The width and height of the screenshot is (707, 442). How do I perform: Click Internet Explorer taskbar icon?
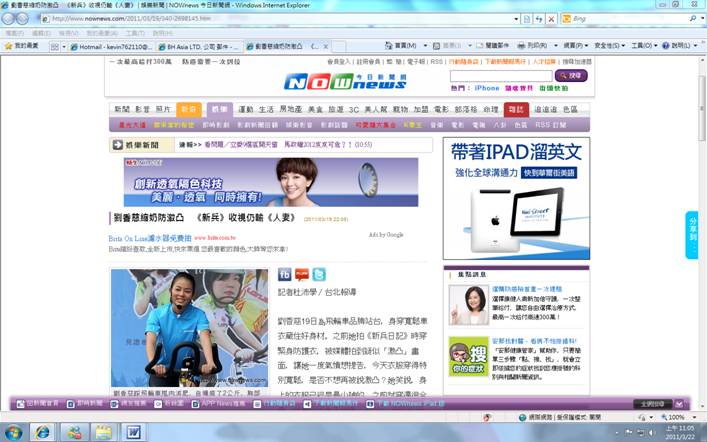click(42, 432)
